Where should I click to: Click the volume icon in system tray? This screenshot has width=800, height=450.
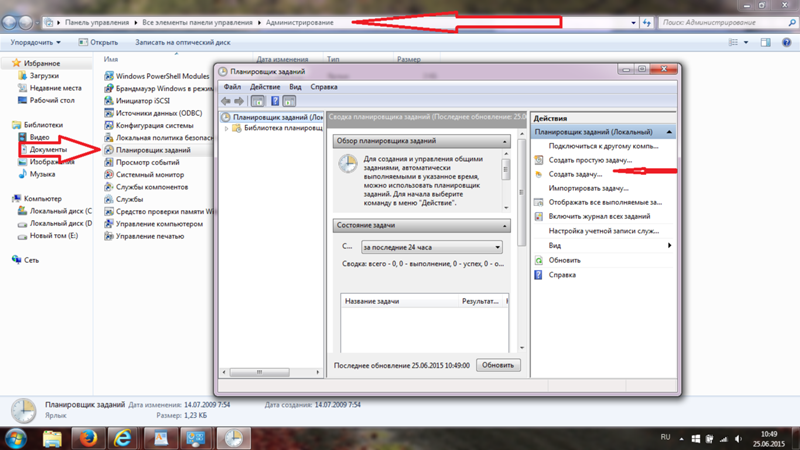pyautogui.click(x=738, y=439)
